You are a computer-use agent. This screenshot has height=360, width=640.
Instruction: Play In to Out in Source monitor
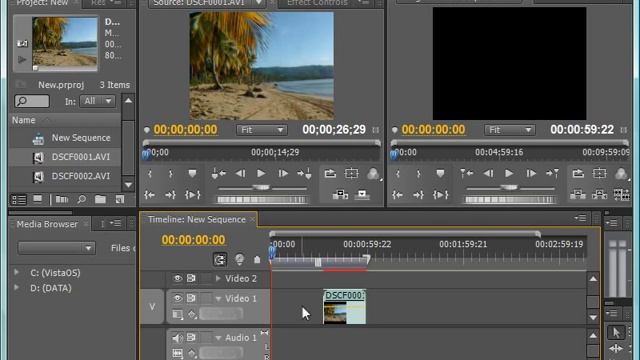[192, 195]
